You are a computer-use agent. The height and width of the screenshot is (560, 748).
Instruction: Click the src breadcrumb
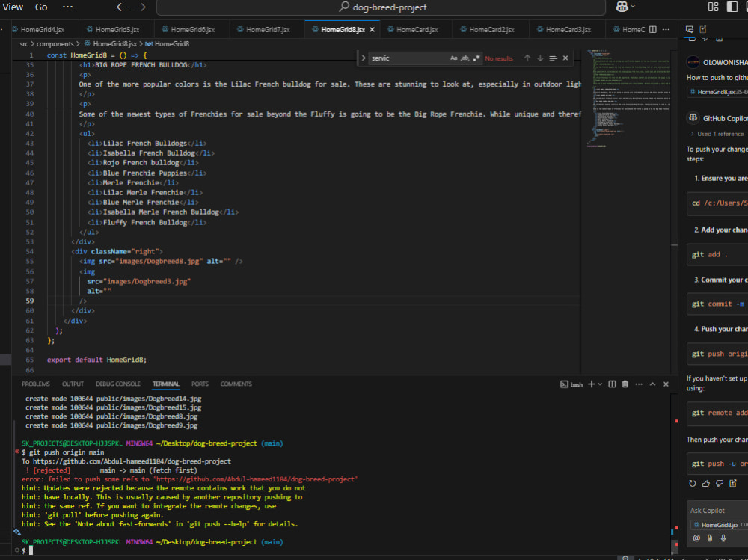(24, 44)
